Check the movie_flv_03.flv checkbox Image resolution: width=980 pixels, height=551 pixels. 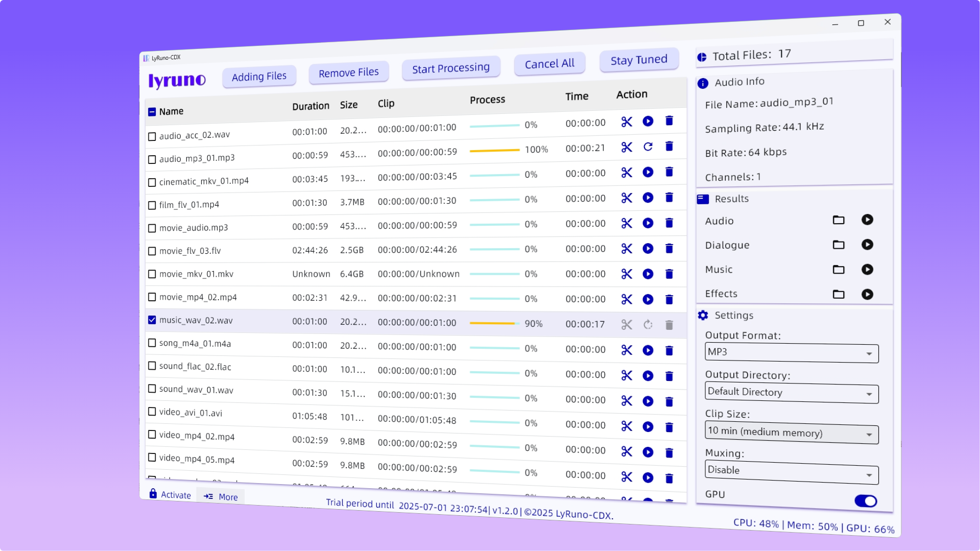pyautogui.click(x=152, y=251)
